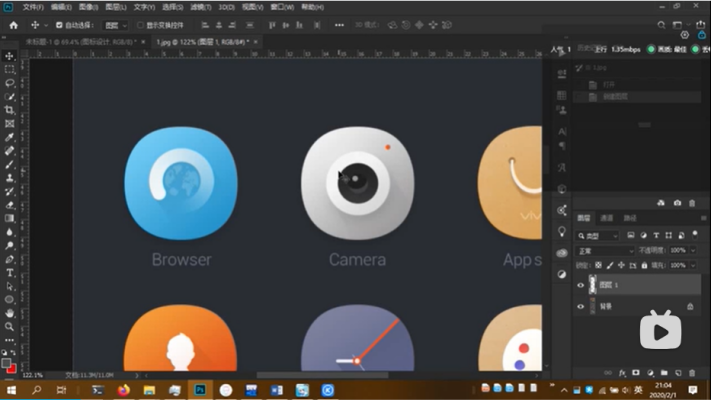The image size is (711, 400).
Task: Toggle the layer filtering switch
Action: (695, 234)
